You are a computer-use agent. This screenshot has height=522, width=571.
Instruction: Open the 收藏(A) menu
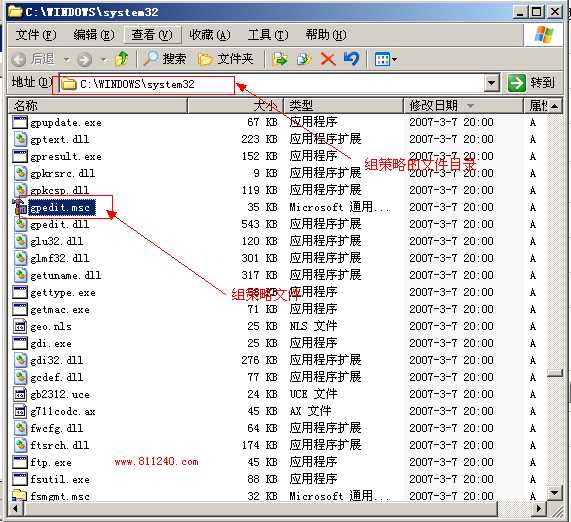tap(210, 35)
